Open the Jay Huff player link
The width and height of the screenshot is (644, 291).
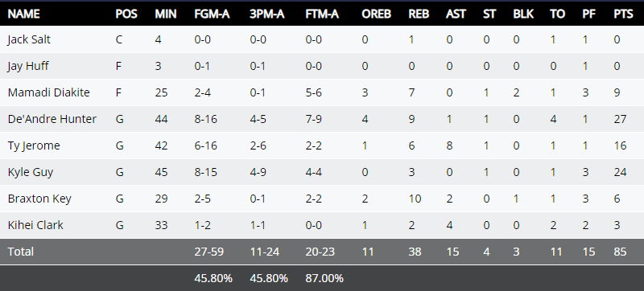[28, 67]
